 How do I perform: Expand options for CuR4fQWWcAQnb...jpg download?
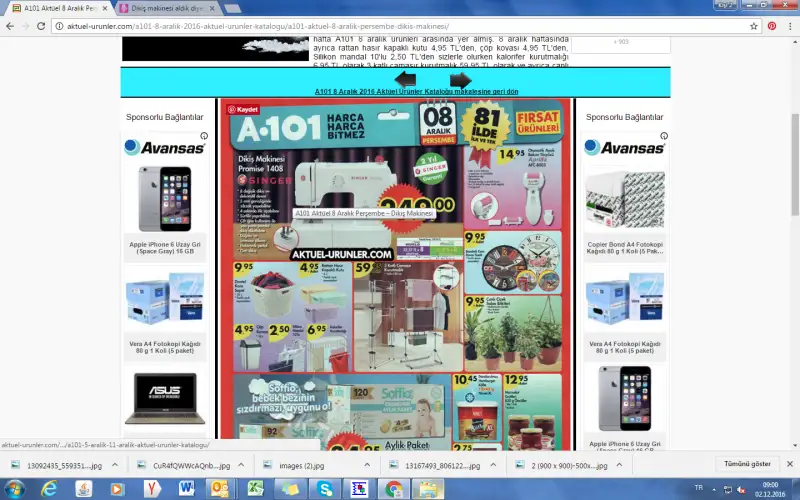click(241, 465)
